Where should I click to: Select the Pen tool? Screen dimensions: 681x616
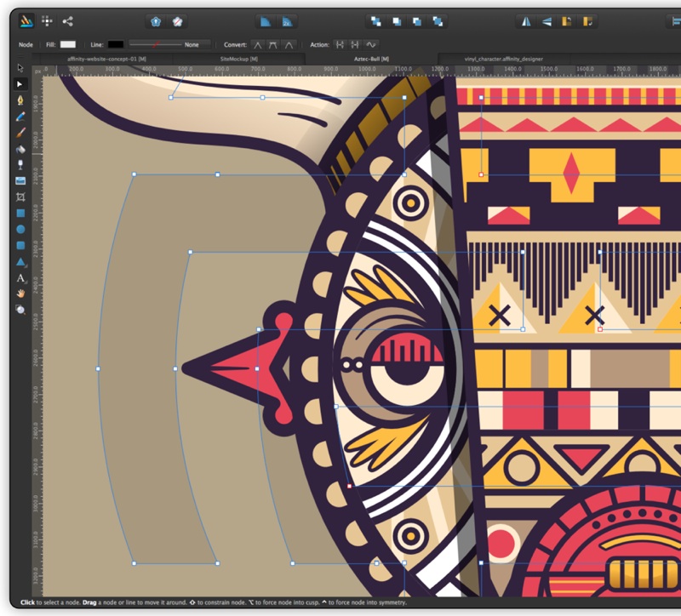pos(20,100)
